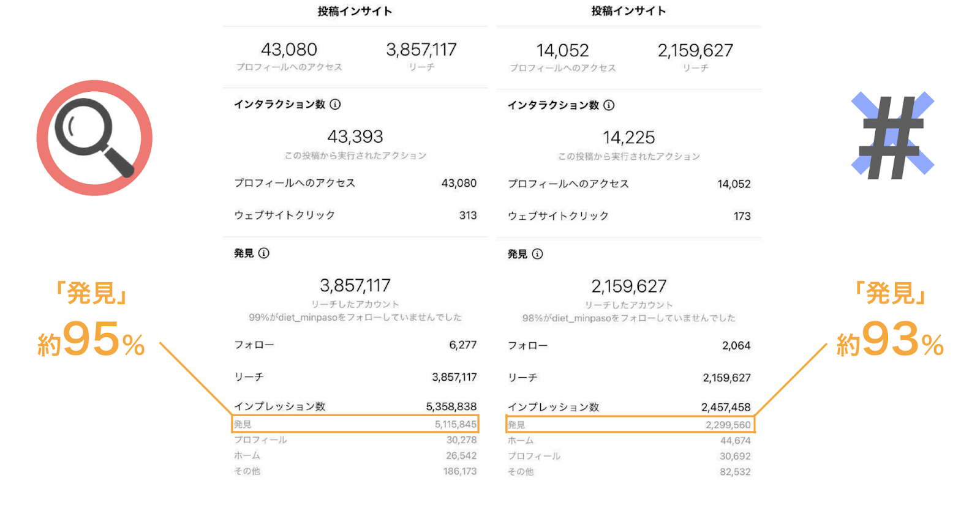This screenshot has width=980, height=508.
Task: Click info icon next to left 発見 heading
Action: coord(264,253)
